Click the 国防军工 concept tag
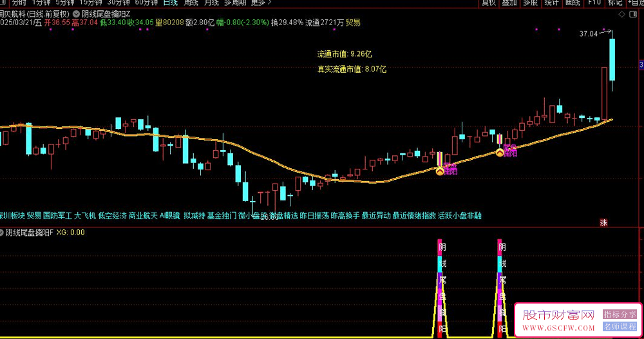This screenshot has width=644, height=339. (57, 216)
